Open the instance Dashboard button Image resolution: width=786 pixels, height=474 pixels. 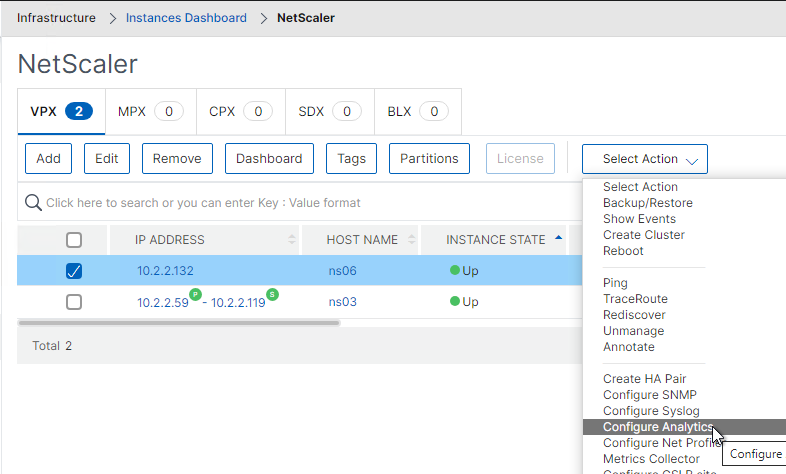(x=269, y=159)
